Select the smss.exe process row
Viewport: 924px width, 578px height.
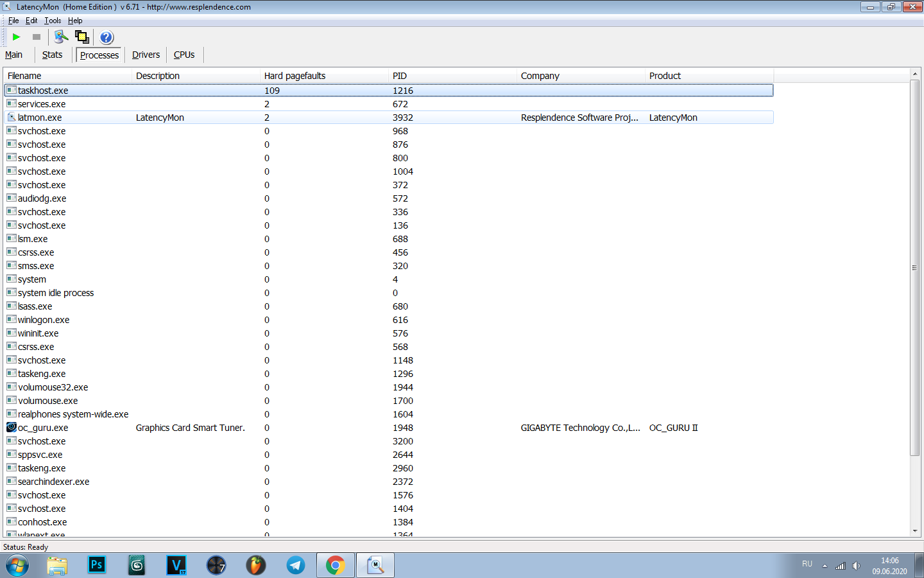(389, 266)
